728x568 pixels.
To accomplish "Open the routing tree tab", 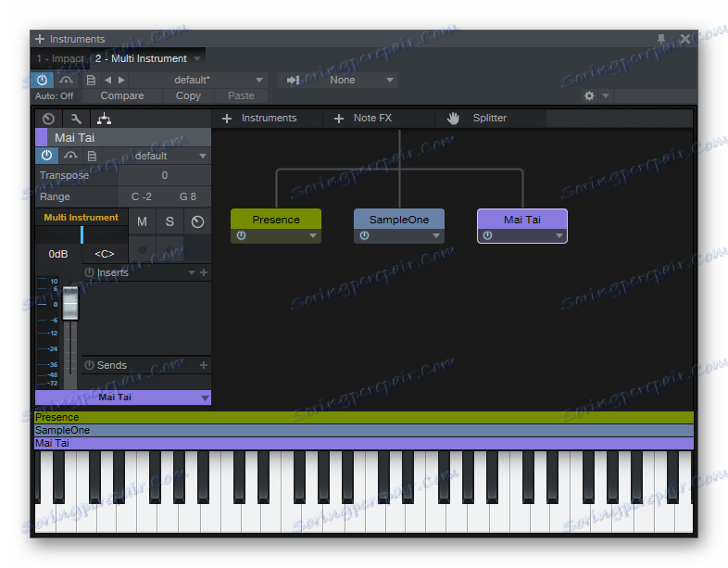I will (104, 119).
